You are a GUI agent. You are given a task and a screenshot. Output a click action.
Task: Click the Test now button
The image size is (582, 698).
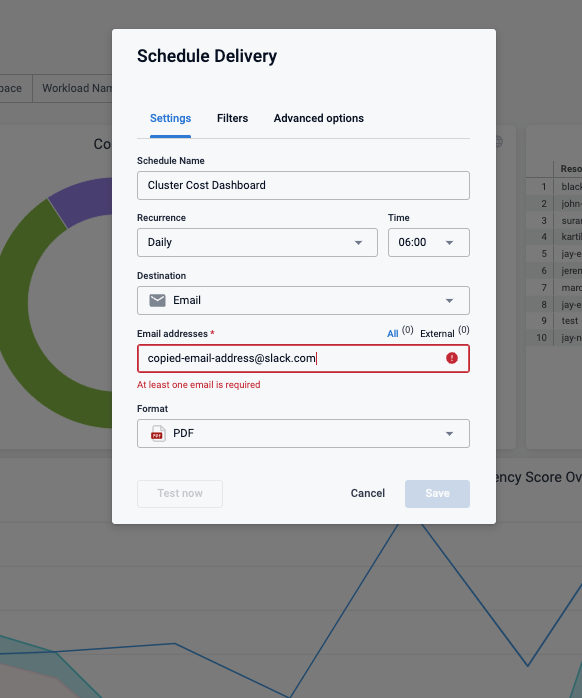click(x=180, y=494)
